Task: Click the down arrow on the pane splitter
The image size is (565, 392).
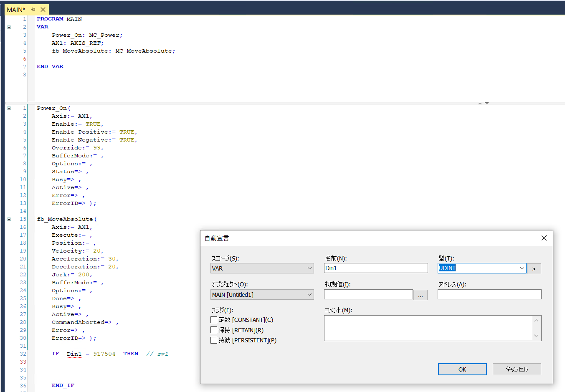Action: (486, 103)
